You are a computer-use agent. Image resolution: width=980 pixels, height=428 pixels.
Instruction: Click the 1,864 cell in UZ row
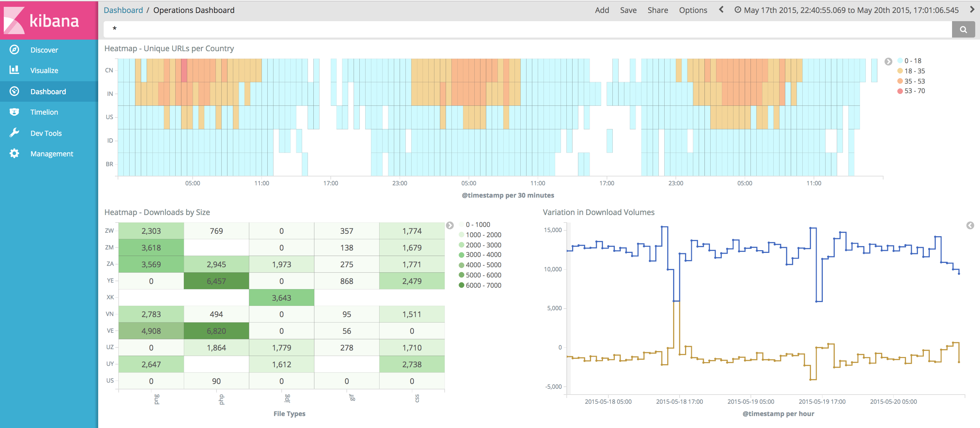click(x=217, y=348)
